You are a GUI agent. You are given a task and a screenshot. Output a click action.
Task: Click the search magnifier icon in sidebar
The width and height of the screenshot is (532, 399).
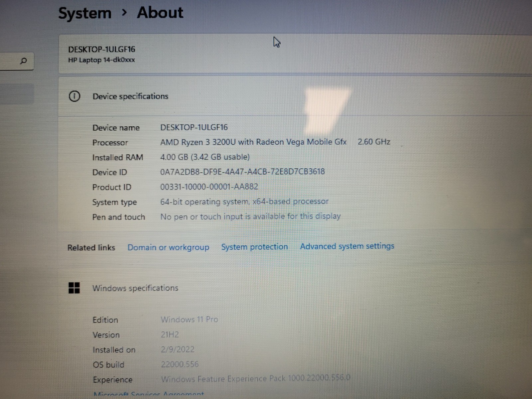23,61
